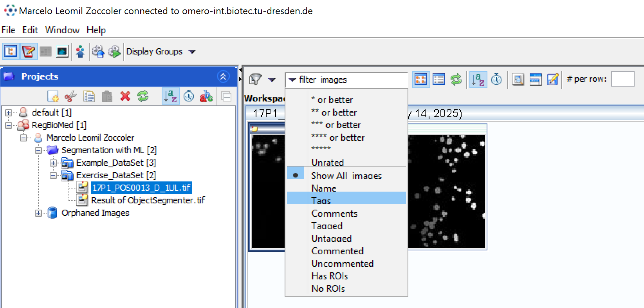Screen dimensions: 644x308
Task: Expand the default [1] group node
Action: pos(8,113)
